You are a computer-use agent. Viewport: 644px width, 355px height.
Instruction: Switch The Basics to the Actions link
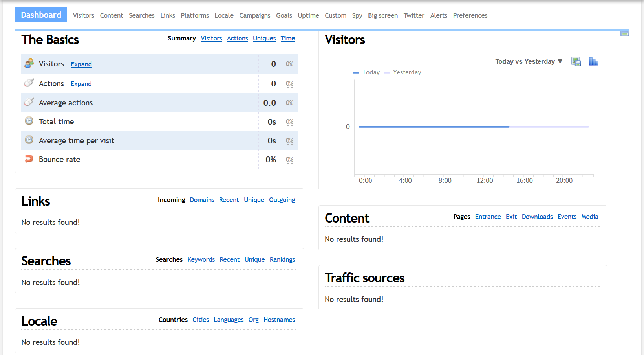238,38
